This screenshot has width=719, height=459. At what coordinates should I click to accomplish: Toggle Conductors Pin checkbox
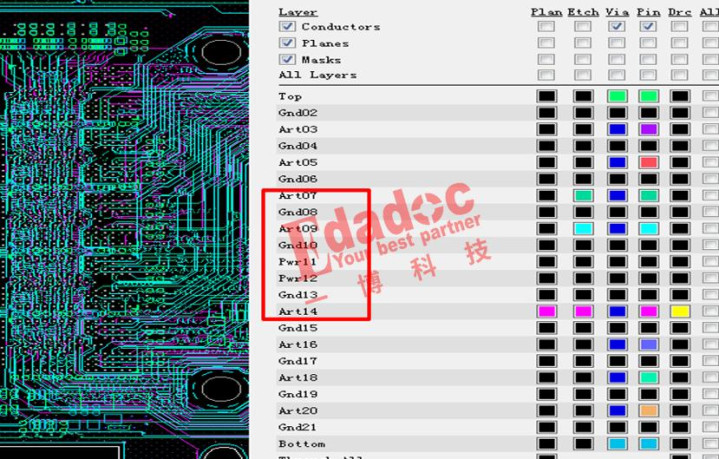point(648,26)
